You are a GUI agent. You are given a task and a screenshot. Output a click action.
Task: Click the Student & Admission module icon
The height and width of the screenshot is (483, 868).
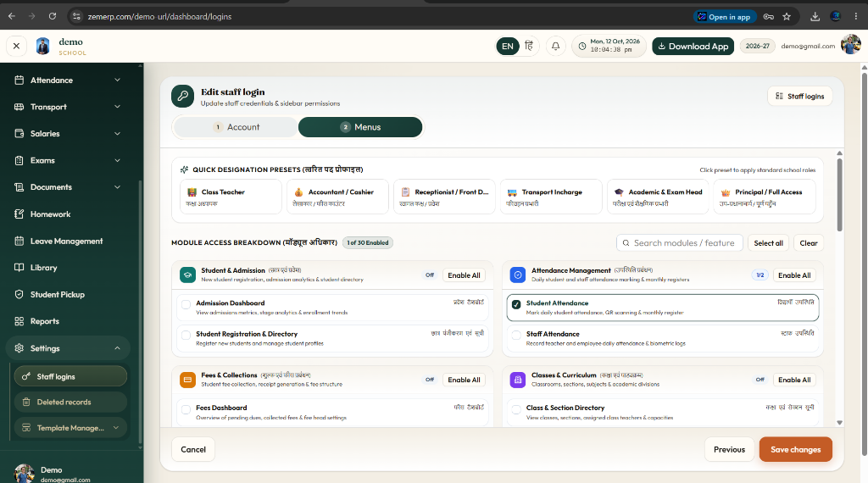187,275
